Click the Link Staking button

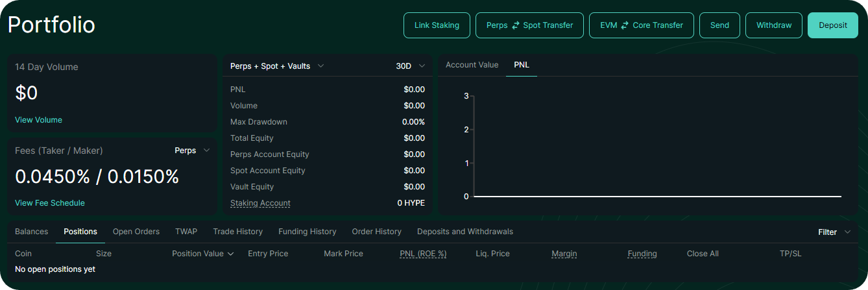pos(437,25)
